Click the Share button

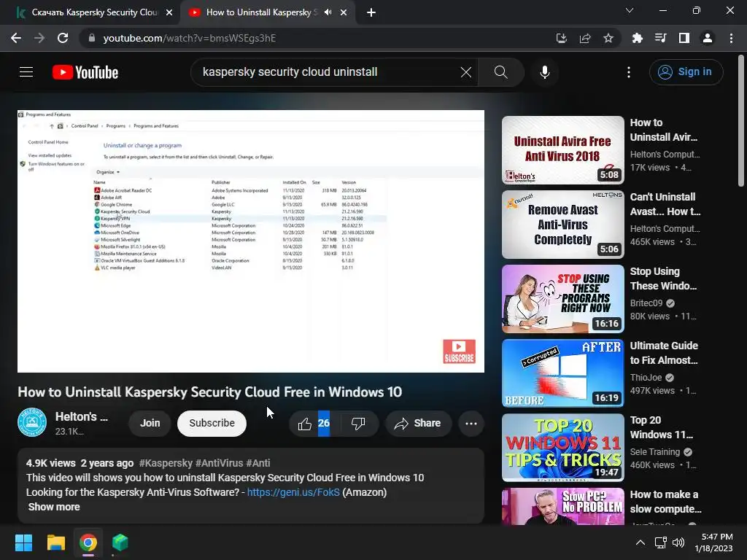(418, 424)
